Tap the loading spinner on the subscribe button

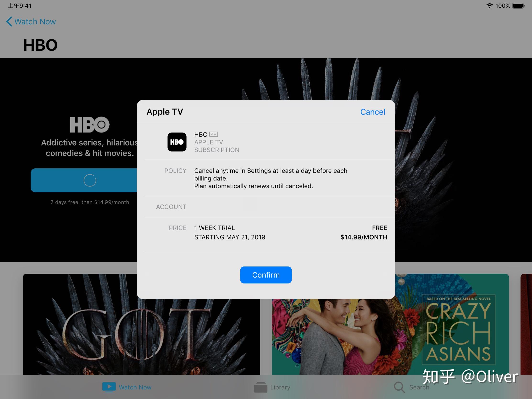(x=90, y=180)
